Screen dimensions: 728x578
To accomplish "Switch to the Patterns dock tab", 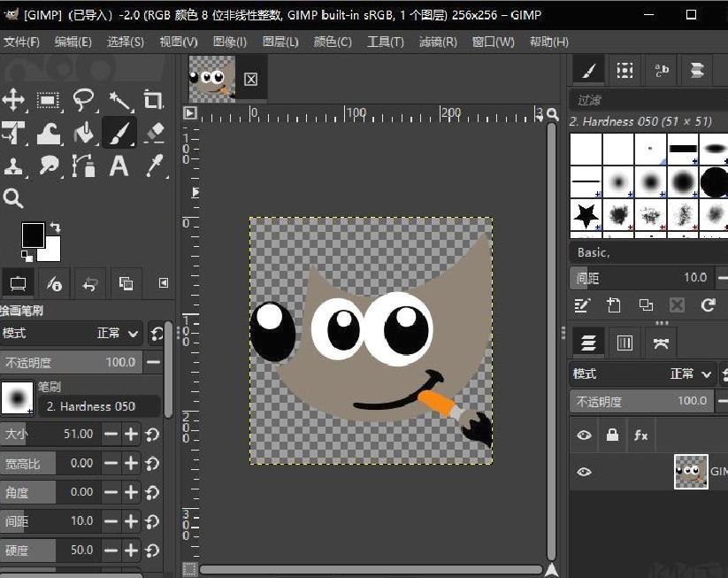I will click(625, 71).
